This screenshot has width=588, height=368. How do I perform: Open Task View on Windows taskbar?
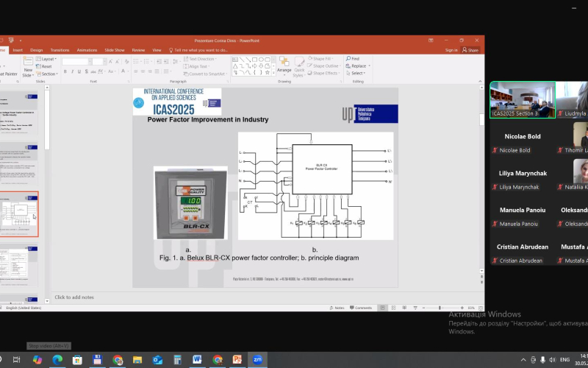click(16, 359)
